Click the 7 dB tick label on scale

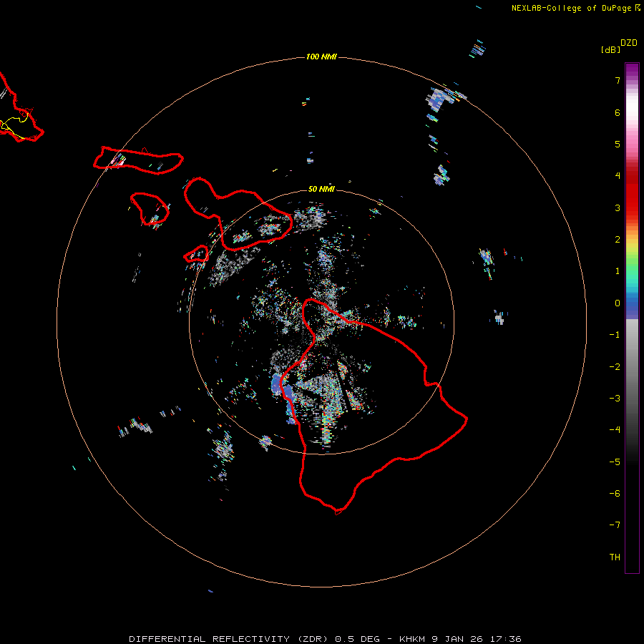618,80
